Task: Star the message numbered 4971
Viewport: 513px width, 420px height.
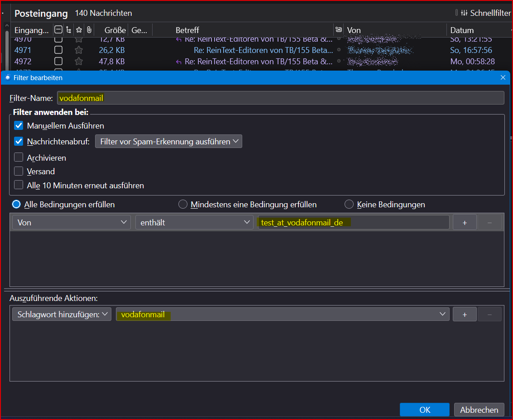Action: 78,50
